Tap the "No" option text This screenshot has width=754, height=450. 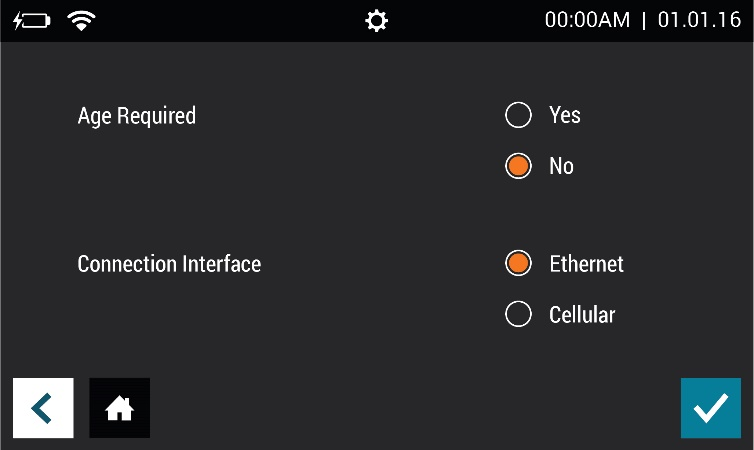coord(562,166)
